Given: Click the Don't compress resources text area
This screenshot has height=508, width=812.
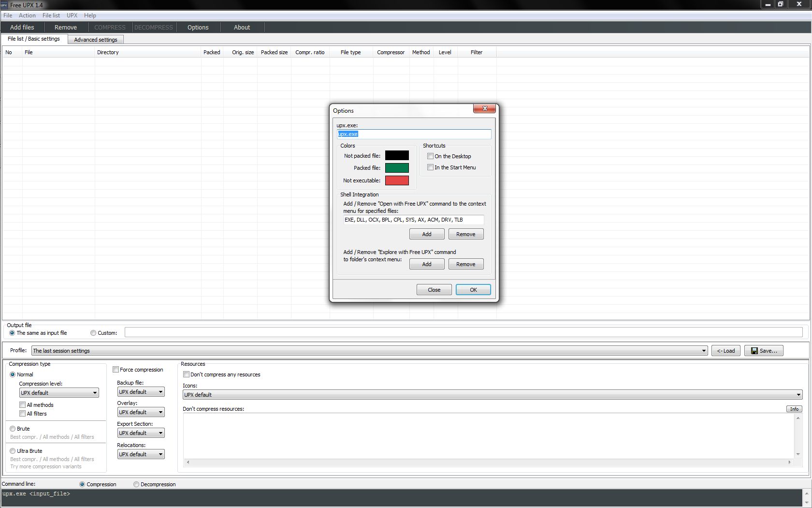Looking at the screenshot, I should click(x=489, y=435).
